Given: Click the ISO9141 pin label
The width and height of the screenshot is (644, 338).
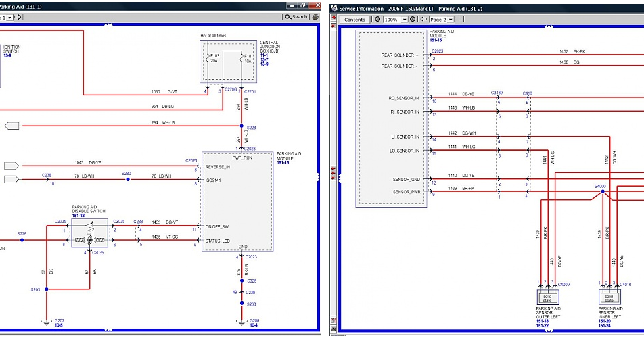Looking at the screenshot, I should coord(213,180).
